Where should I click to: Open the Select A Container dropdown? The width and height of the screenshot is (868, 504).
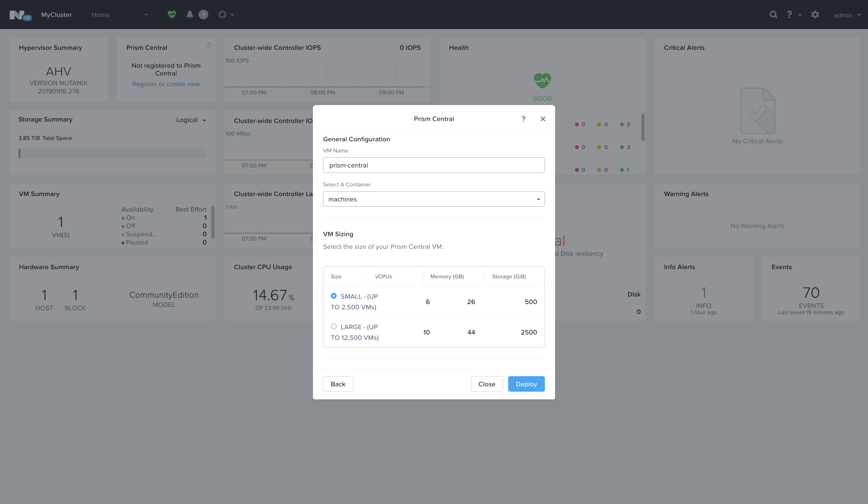pos(433,199)
